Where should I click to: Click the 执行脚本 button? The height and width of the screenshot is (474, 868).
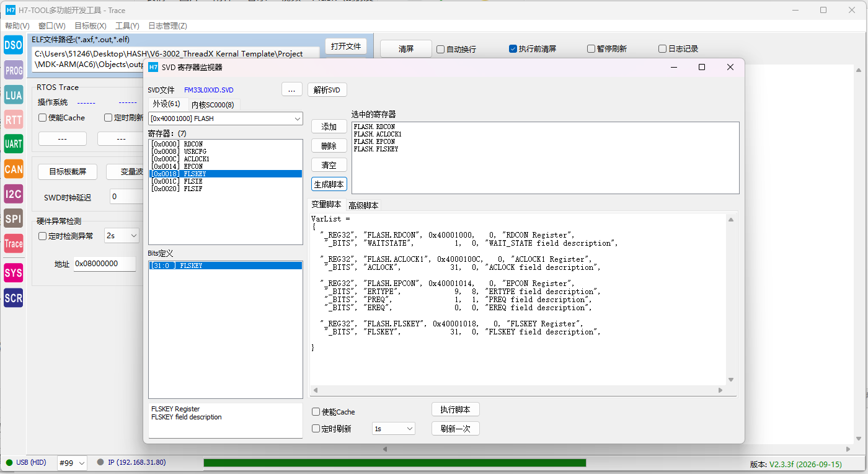(456, 409)
